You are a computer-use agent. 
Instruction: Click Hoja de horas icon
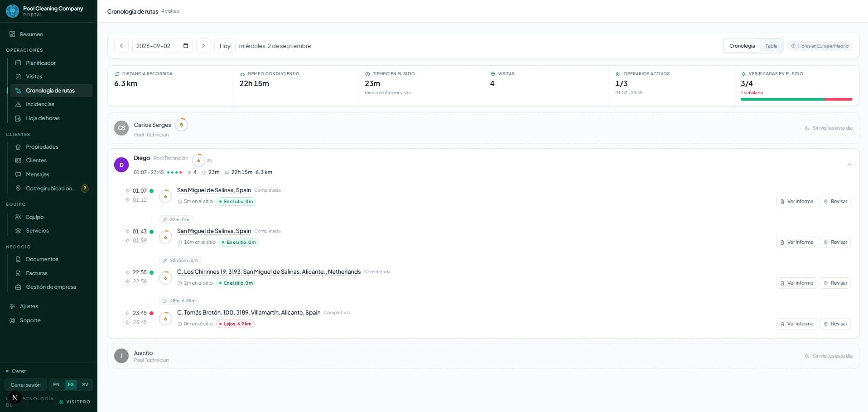click(18, 118)
